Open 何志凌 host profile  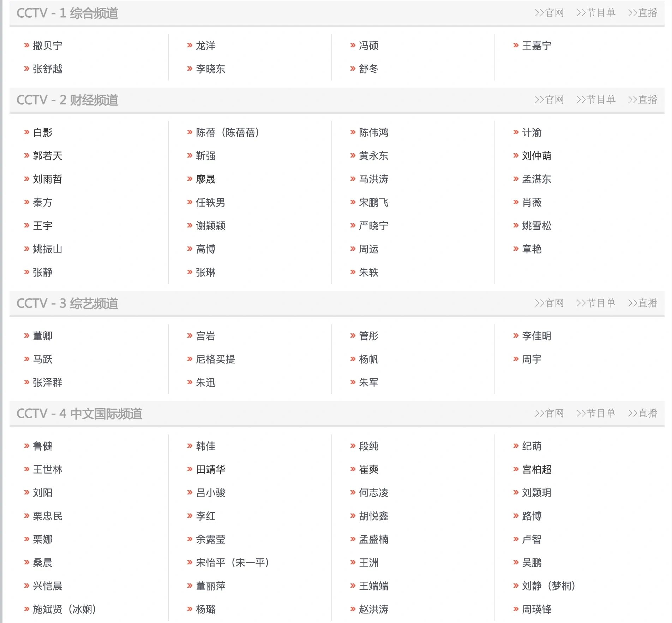(374, 493)
